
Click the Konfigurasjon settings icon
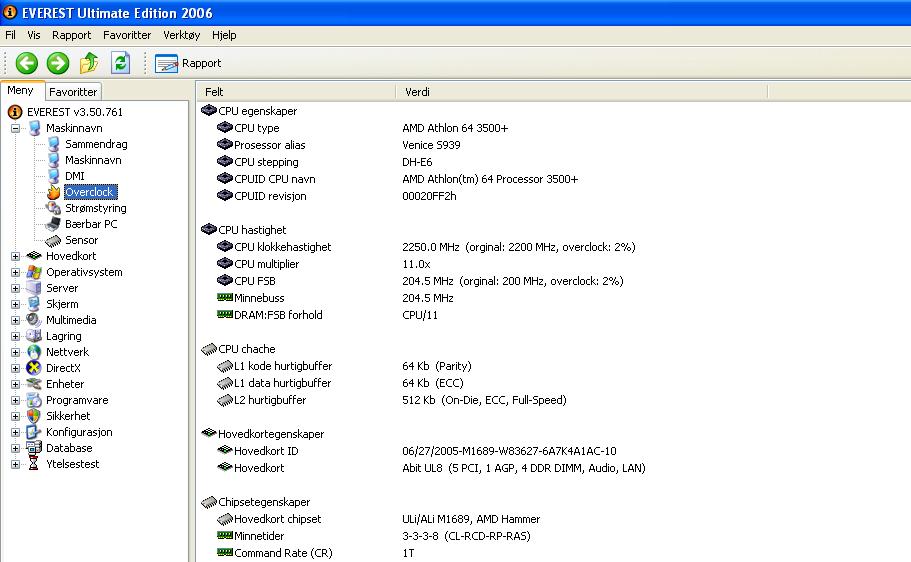[34, 432]
